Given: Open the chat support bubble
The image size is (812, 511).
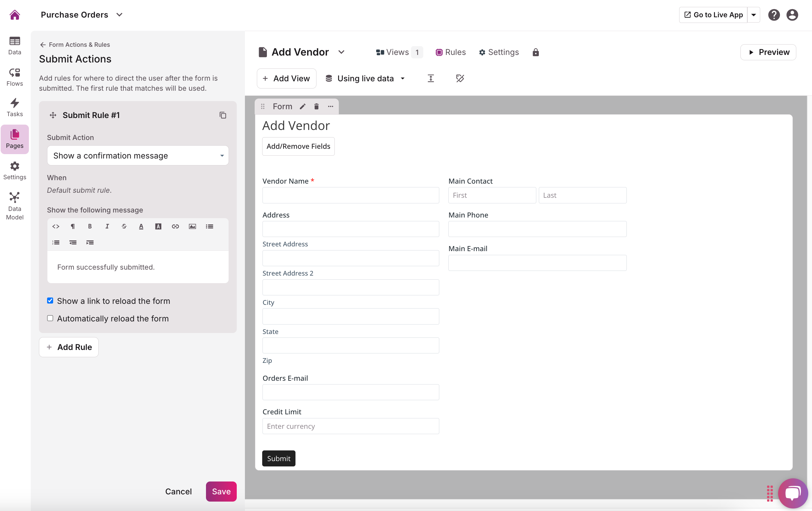Looking at the screenshot, I should (x=793, y=493).
